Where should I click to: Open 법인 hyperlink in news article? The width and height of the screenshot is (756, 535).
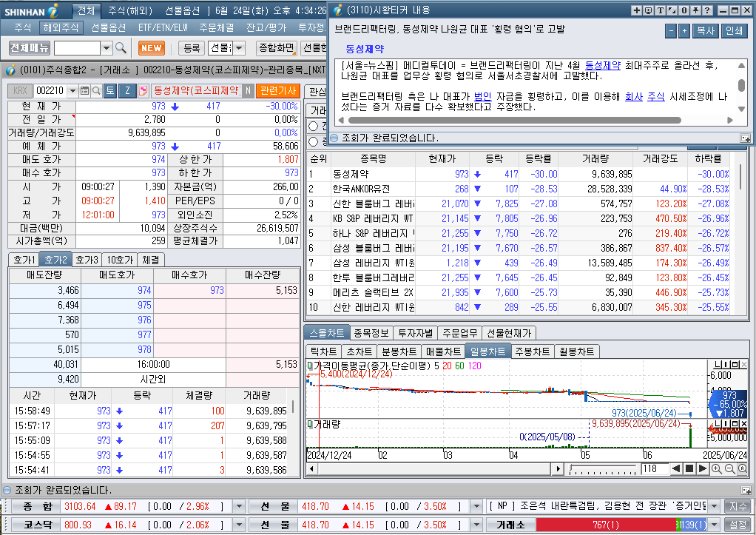point(482,96)
